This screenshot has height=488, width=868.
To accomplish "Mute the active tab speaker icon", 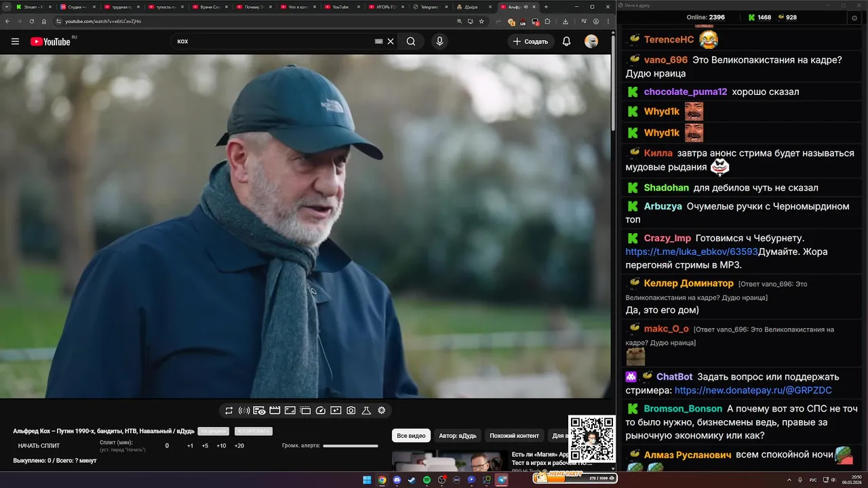I will 526,7.
